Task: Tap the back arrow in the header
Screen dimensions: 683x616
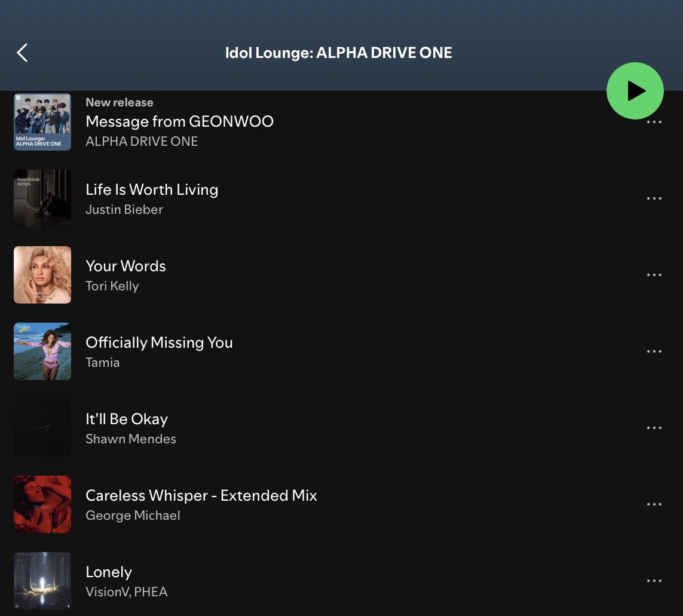Action: (22, 53)
